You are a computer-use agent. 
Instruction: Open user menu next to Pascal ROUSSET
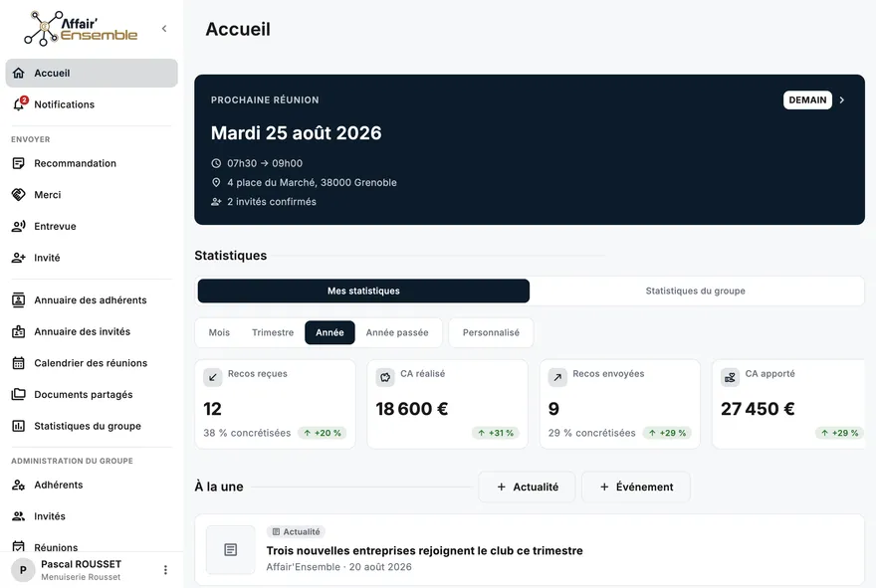coord(165,569)
